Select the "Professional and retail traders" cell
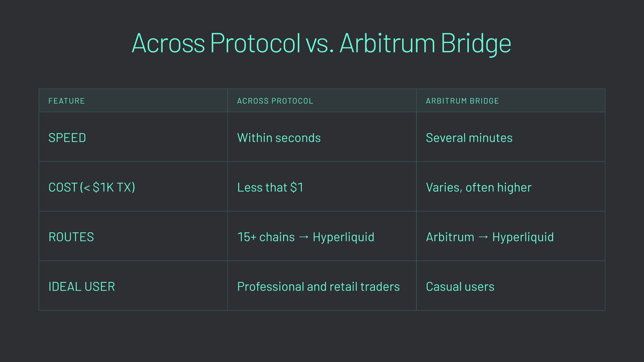The width and height of the screenshot is (644, 362). tap(318, 287)
